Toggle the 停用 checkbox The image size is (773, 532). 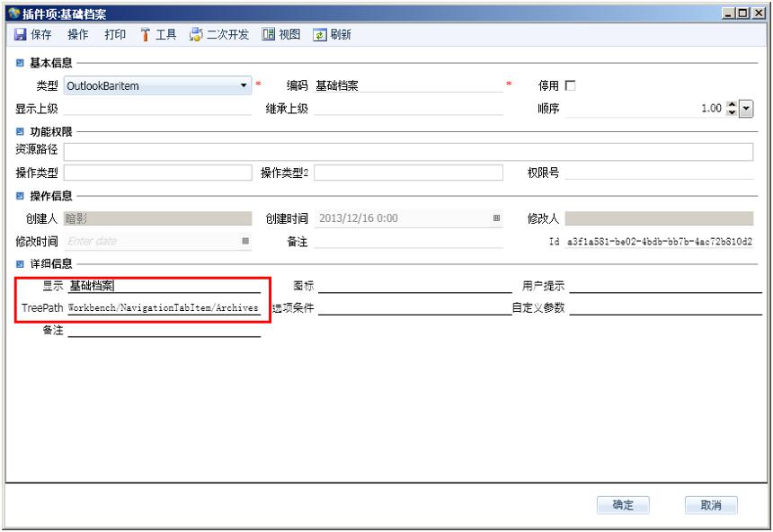point(570,85)
